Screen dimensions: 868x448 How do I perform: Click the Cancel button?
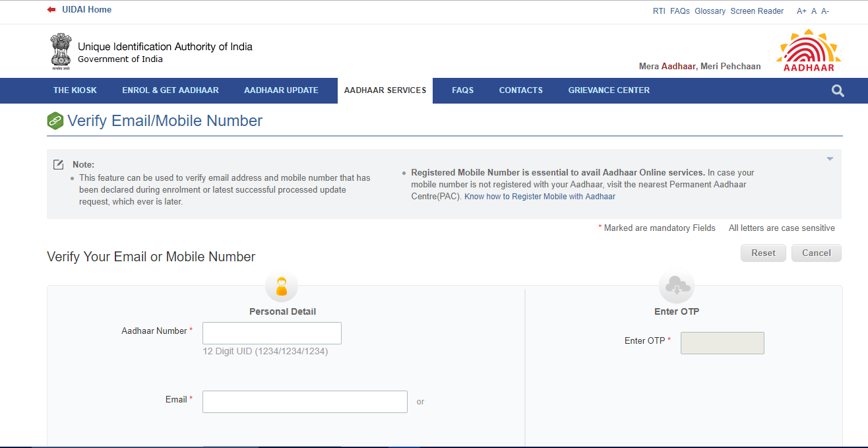point(816,253)
